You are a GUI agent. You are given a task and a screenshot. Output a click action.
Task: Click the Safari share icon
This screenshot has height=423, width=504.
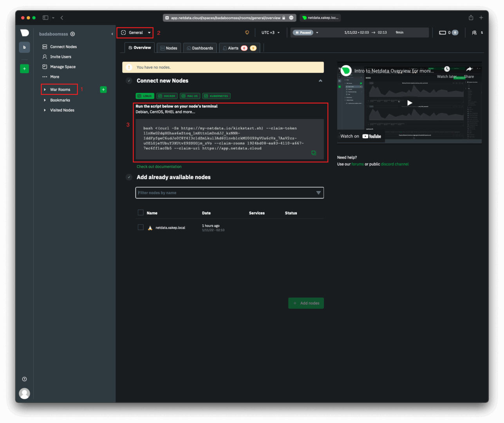pyautogui.click(x=471, y=18)
